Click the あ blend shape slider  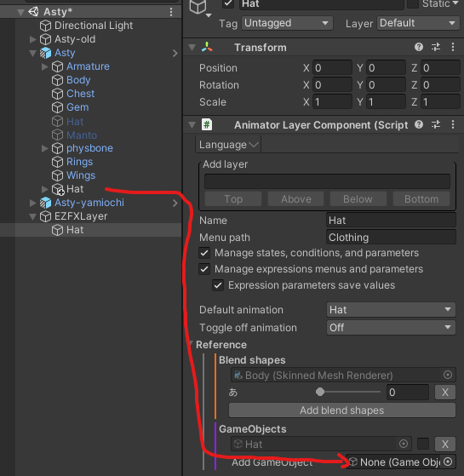pos(348,392)
